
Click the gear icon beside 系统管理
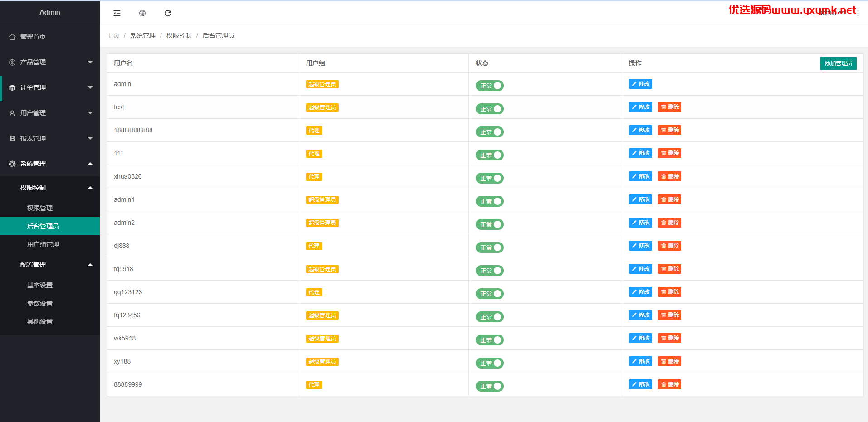(x=12, y=164)
